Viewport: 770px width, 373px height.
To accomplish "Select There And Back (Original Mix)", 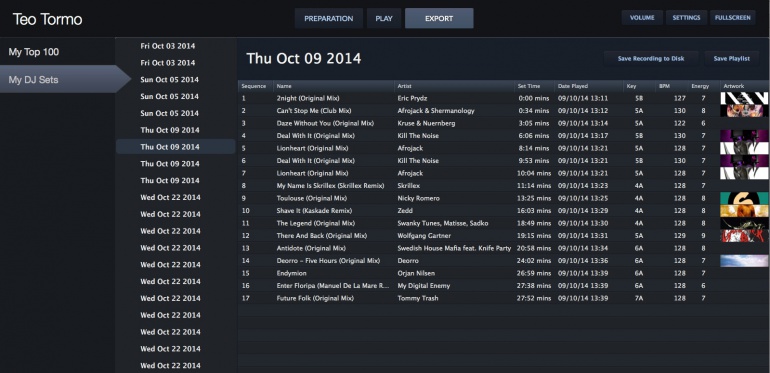I will [321, 236].
